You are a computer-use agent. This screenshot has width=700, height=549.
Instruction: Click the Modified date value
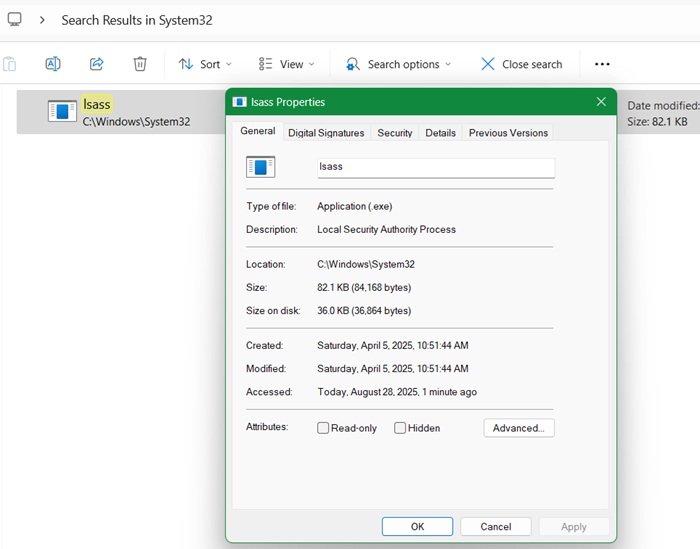tap(393, 369)
